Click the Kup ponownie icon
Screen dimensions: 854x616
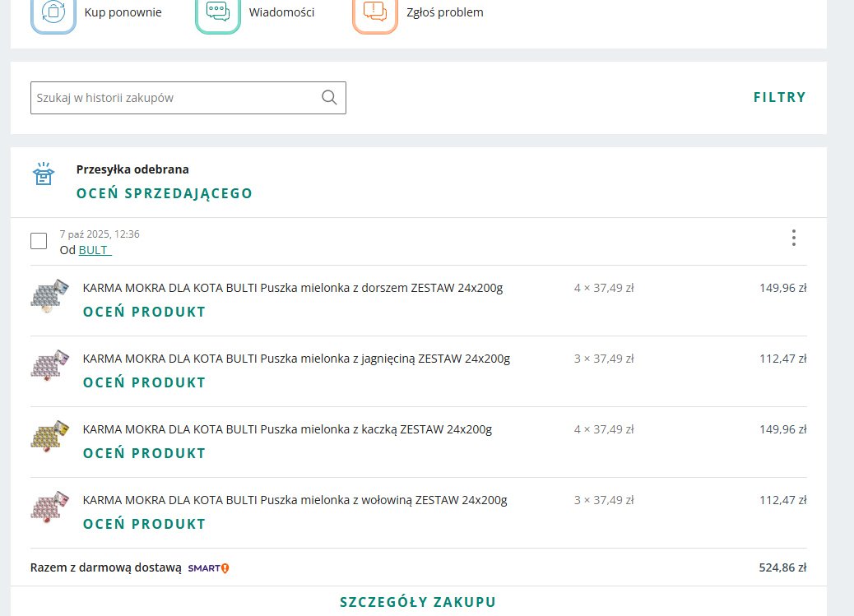[x=53, y=14]
